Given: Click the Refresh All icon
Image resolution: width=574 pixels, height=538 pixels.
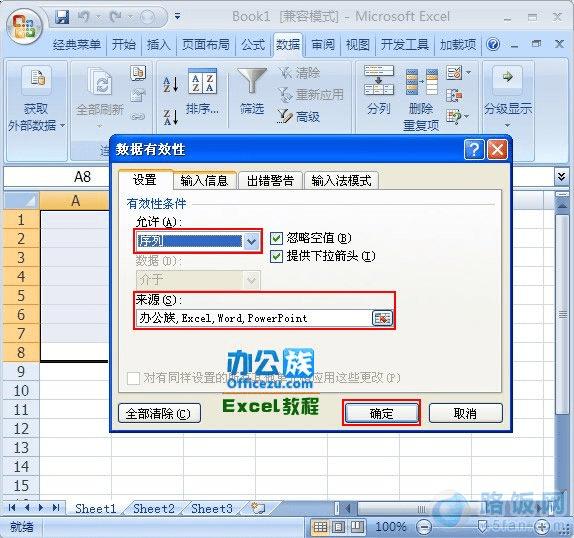Looking at the screenshot, I should click(x=100, y=81).
